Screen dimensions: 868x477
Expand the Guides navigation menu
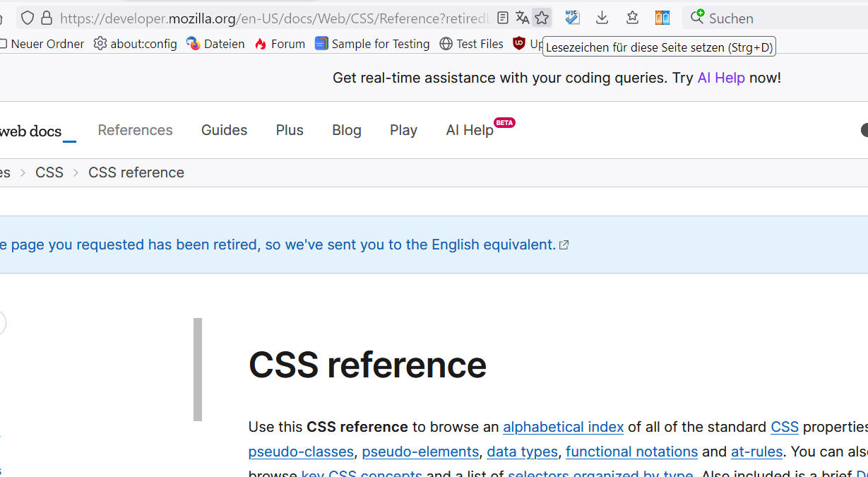click(224, 130)
